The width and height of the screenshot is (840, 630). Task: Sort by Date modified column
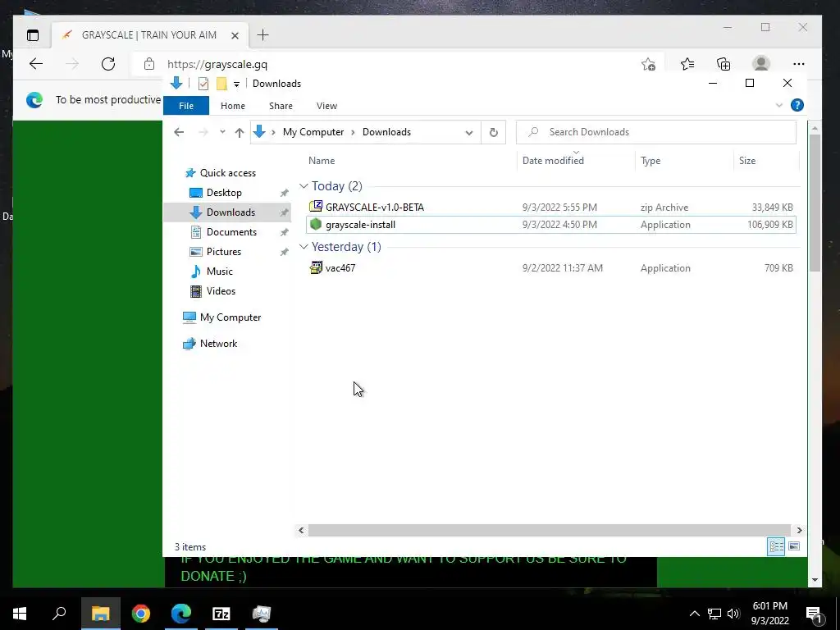tap(553, 161)
